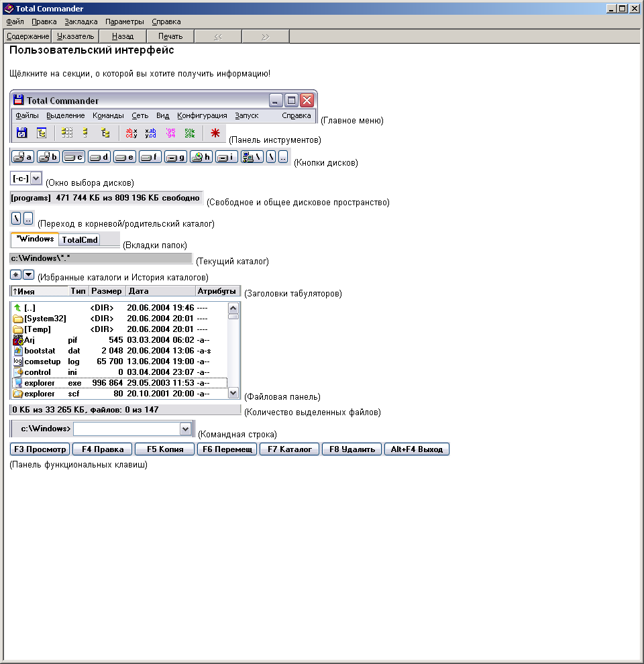The height and width of the screenshot is (664, 644).
Task: Open the 'Закладка' menu
Action: [x=81, y=21]
